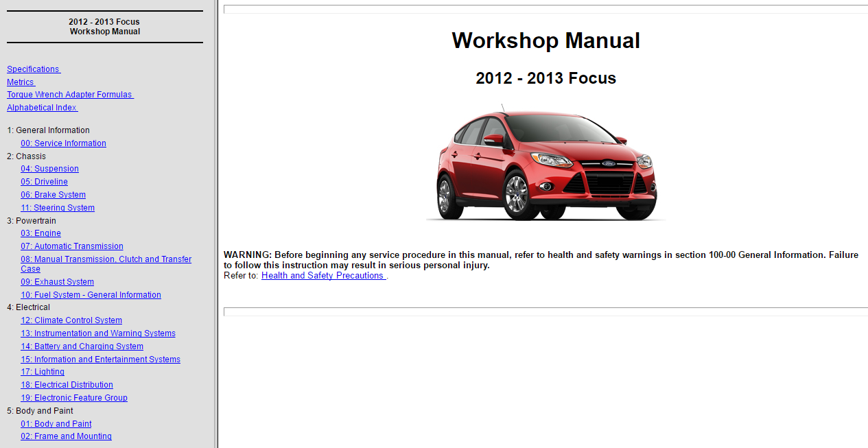Open 04: Suspension section
Viewport: 868px width, 448px height.
(x=49, y=169)
